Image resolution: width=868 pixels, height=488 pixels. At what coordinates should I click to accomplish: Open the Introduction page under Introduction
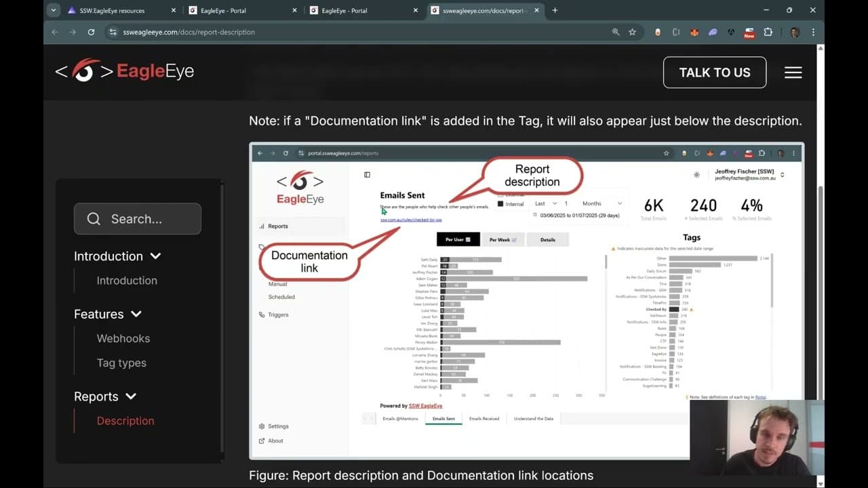[127, 281]
